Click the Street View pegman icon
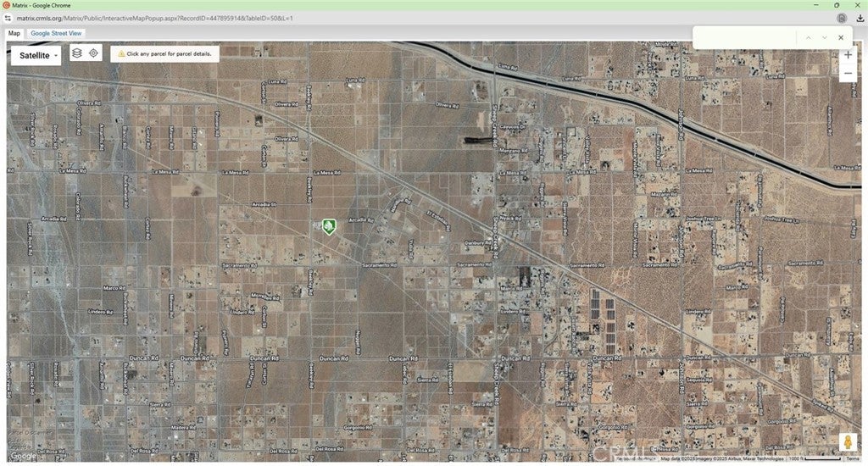 pos(847,442)
